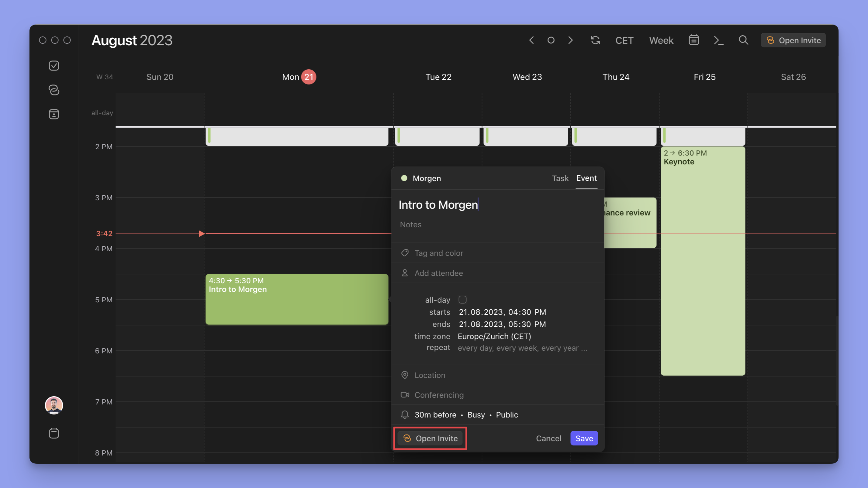Switch to the Task tab
This screenshot has width=868, height=488.
coord(560,178)
